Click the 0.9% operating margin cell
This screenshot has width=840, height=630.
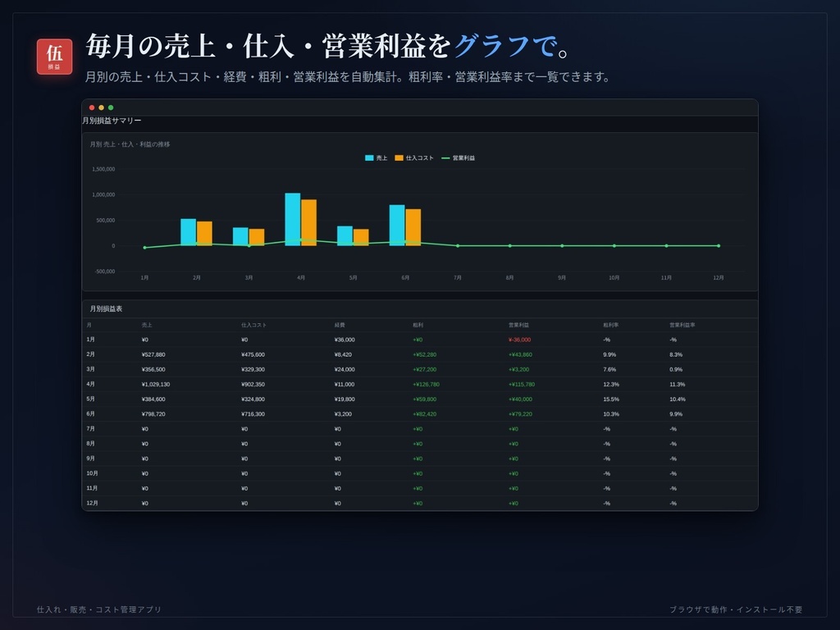676,369
